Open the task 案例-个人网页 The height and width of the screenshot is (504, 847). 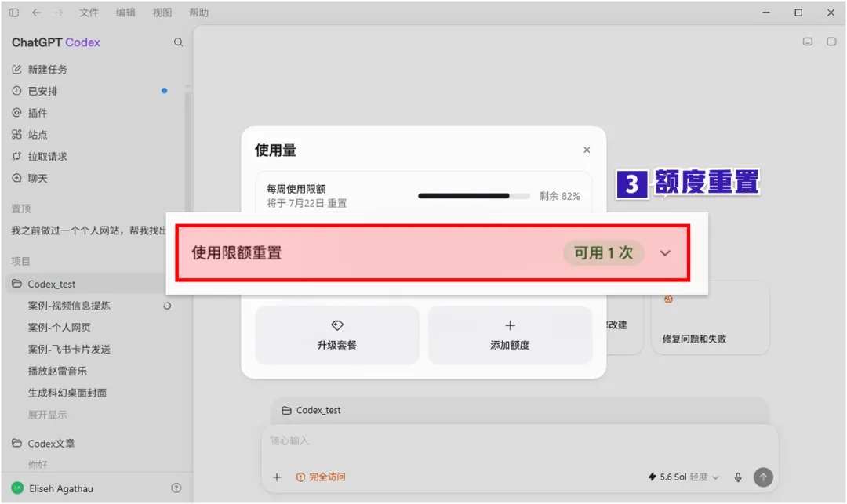pos(60,328)
